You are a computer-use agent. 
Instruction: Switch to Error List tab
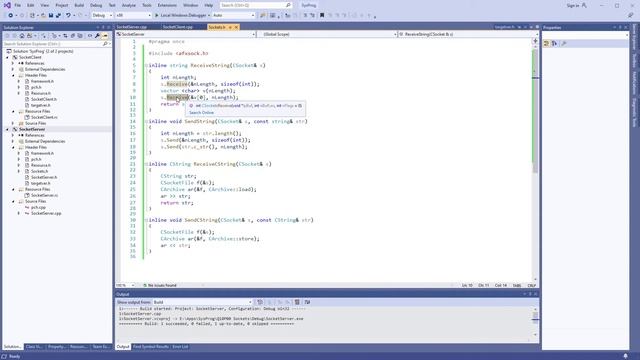coord(180,347)
